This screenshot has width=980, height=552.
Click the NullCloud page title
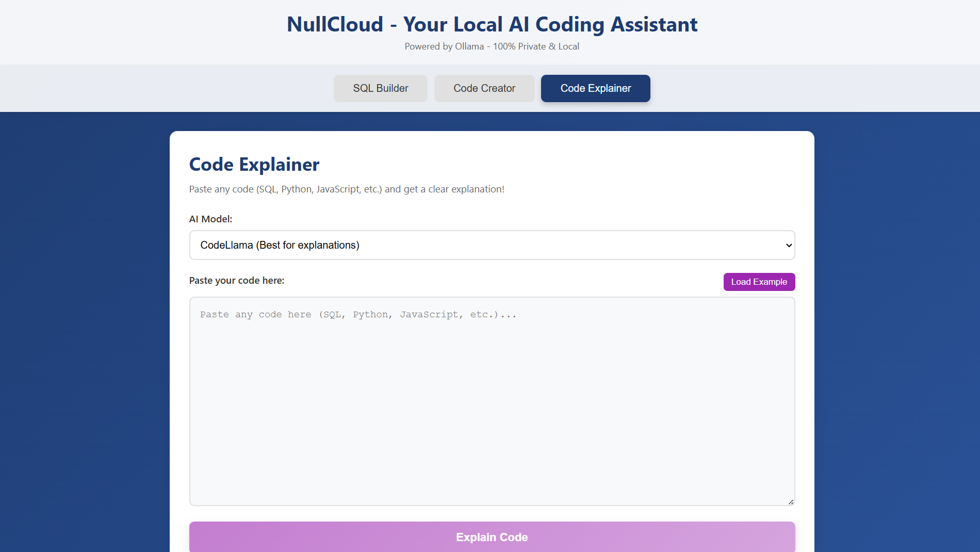point(492,24)
